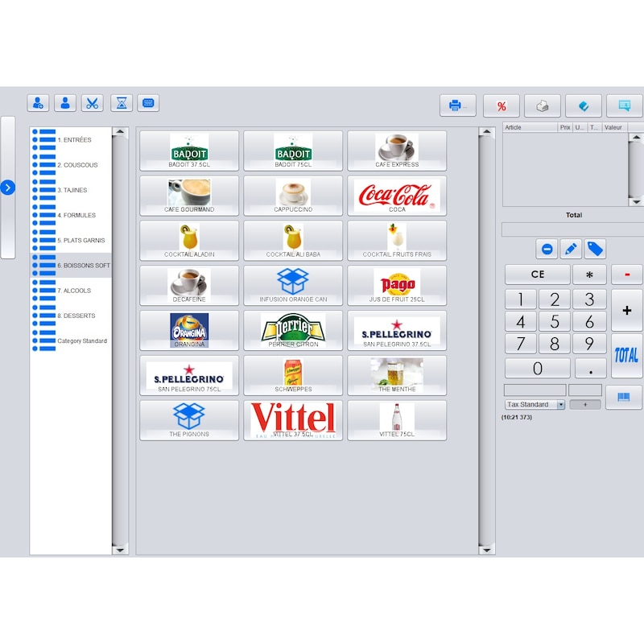The width and height of the screenshot is (644, 644).
Task: Choose Pago JUS DE FRUIT 25CL
Action: (x=397, y=286)
